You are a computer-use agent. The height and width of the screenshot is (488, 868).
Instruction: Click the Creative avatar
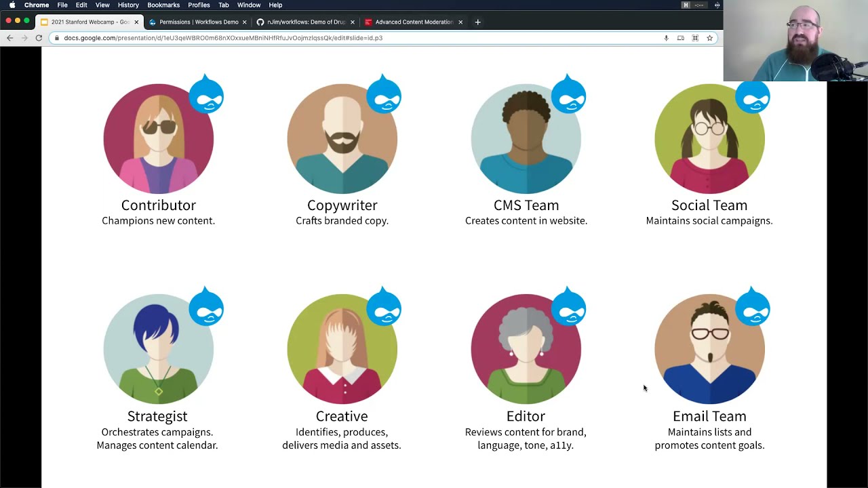coord(342,349)
